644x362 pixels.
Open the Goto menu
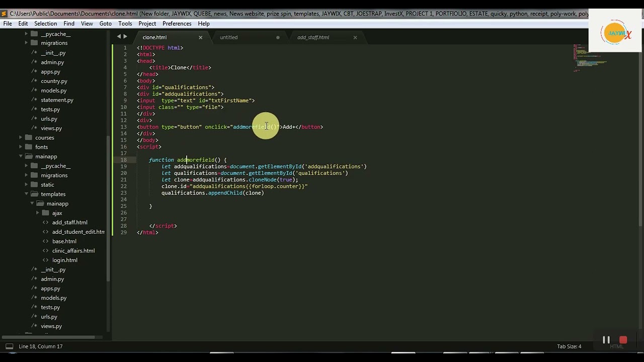[106, 24]
